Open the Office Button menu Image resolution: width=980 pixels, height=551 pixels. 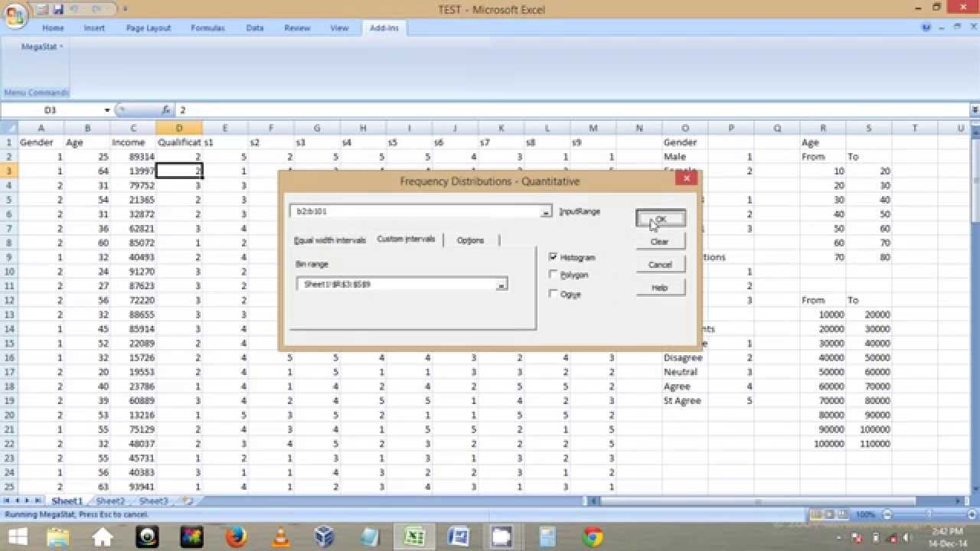[14, 15]
